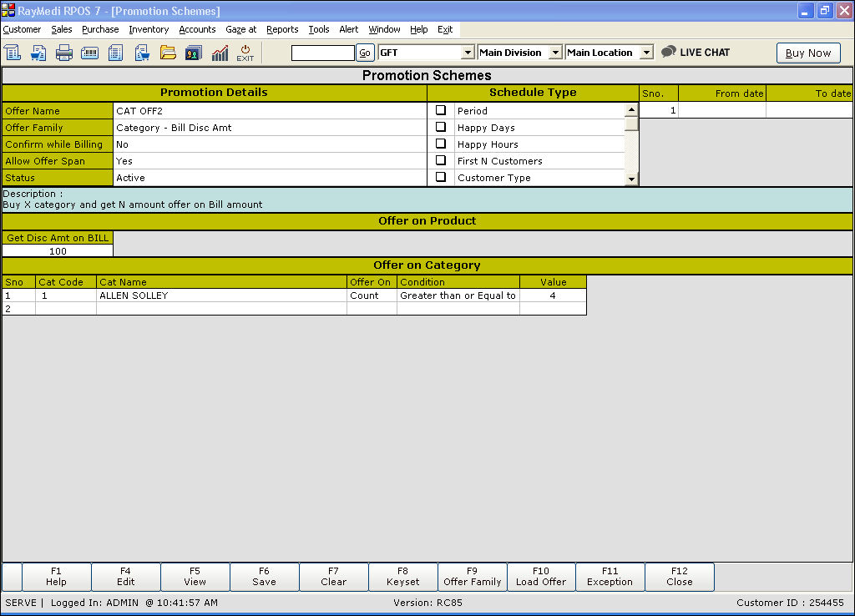Click the red power EXIT icon
855x616 pixels.
[245, 53]
